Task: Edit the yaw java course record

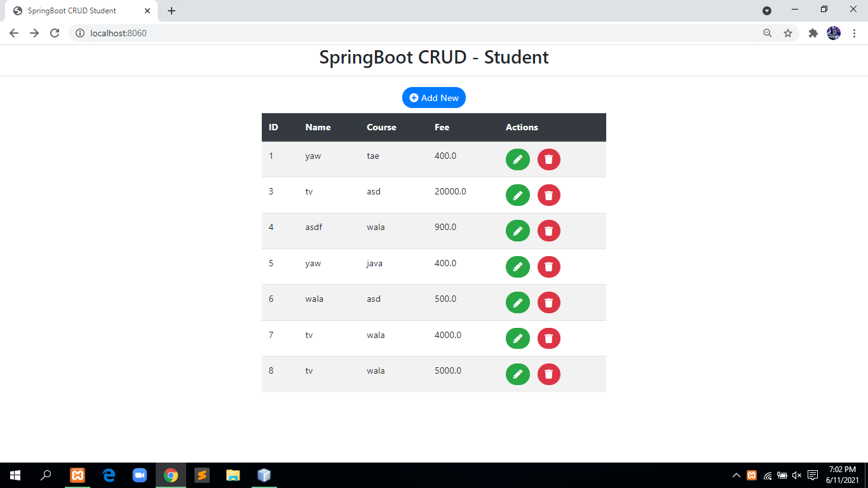Action: tap(517, 267)
